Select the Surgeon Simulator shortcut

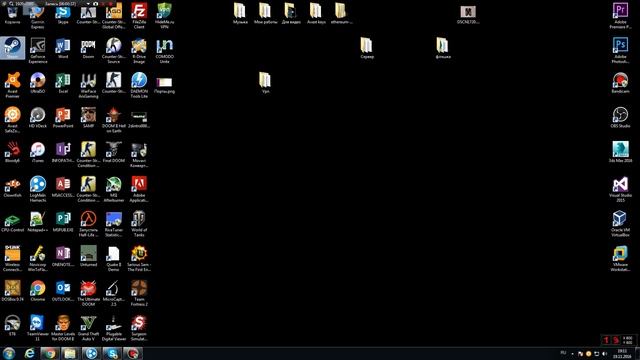pos(139,328)
